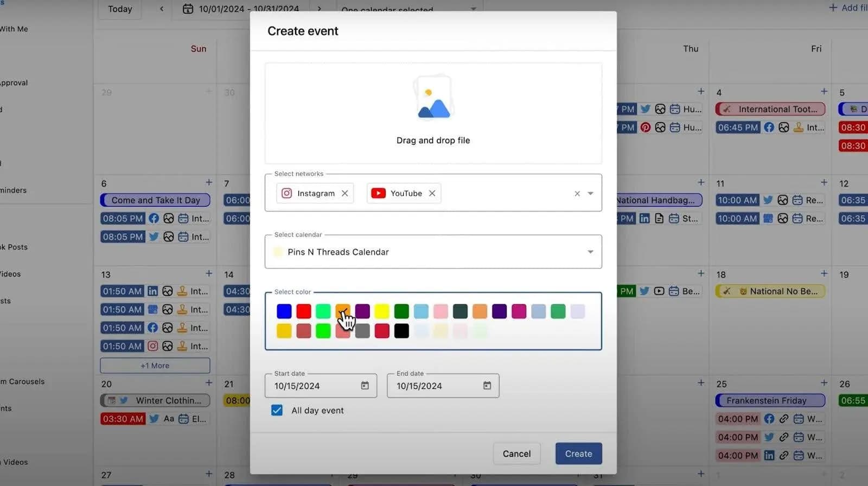
Task: Click the Drag and drop file area
Action: (433, 113)
